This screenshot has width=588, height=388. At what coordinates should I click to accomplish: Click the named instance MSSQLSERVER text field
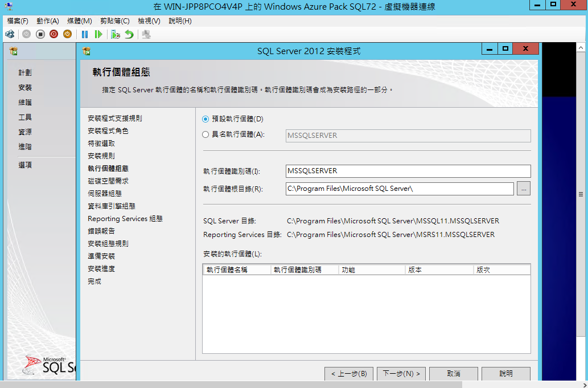click(x=408, y=136)
